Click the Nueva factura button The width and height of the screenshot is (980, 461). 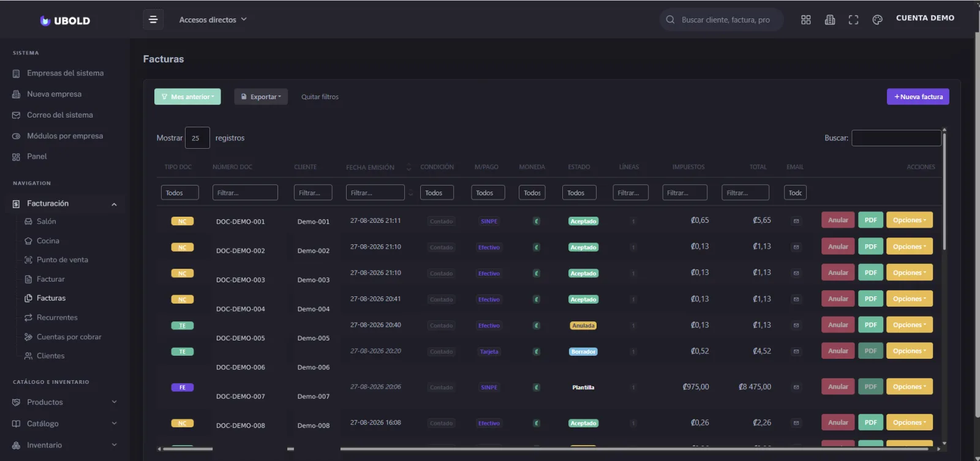918,97
